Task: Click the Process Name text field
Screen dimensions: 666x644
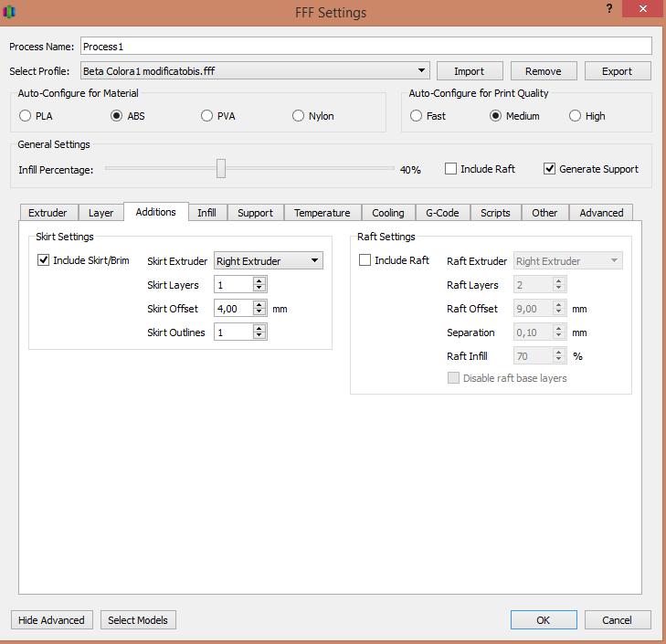Action: pyautogui.click(x=365, y=47)
